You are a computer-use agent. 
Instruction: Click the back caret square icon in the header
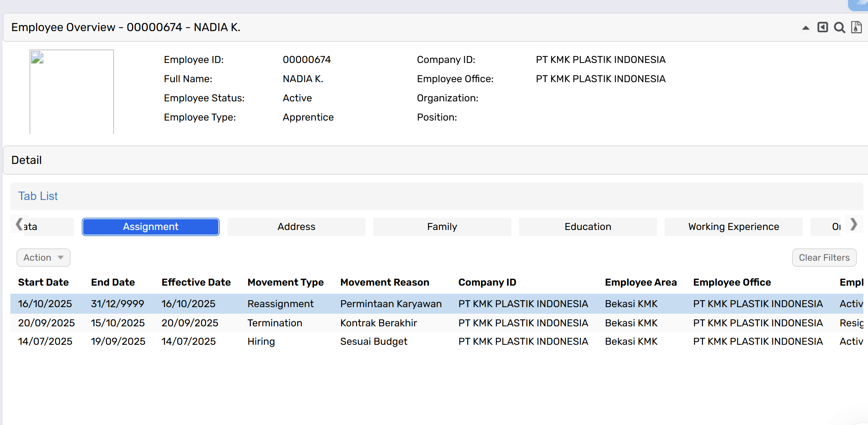pyautogui.click(x=822, y=27)
